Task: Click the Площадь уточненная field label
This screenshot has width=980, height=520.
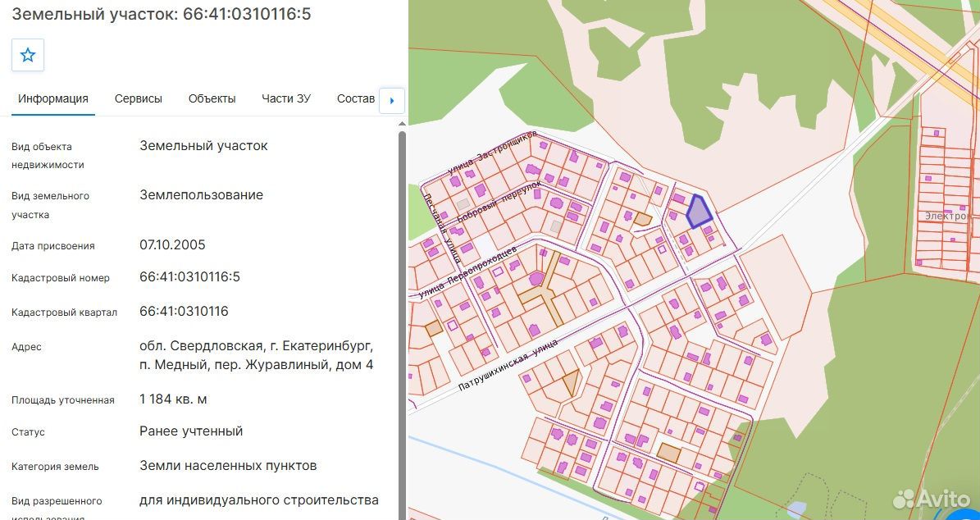Action: point(63,400)
